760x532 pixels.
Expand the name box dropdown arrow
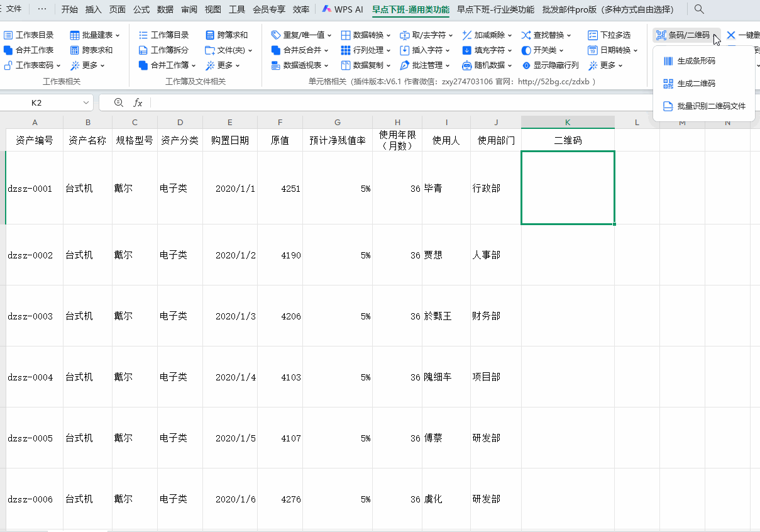pos(85,103)
